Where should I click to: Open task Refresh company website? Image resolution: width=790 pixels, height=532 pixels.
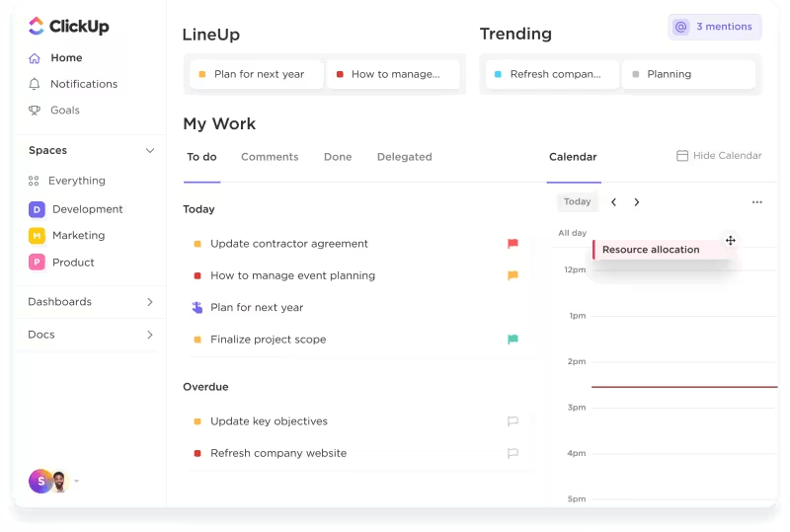point(278,453)
